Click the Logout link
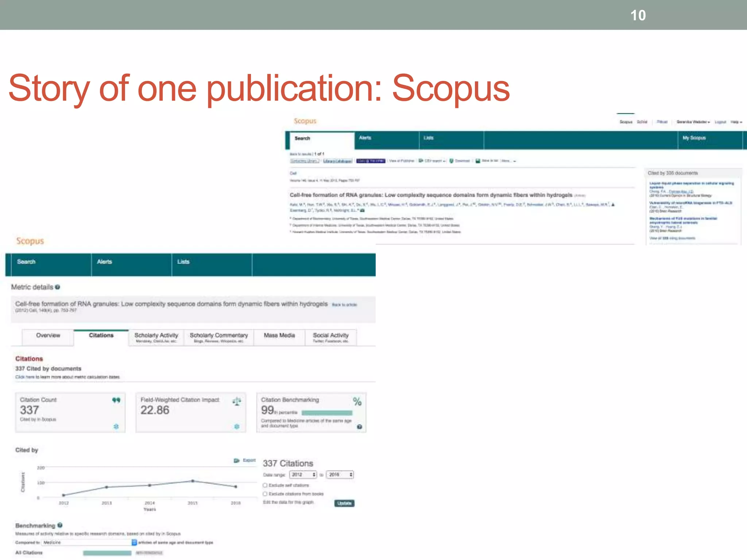The image size is (747, 560). click(720, 122)
